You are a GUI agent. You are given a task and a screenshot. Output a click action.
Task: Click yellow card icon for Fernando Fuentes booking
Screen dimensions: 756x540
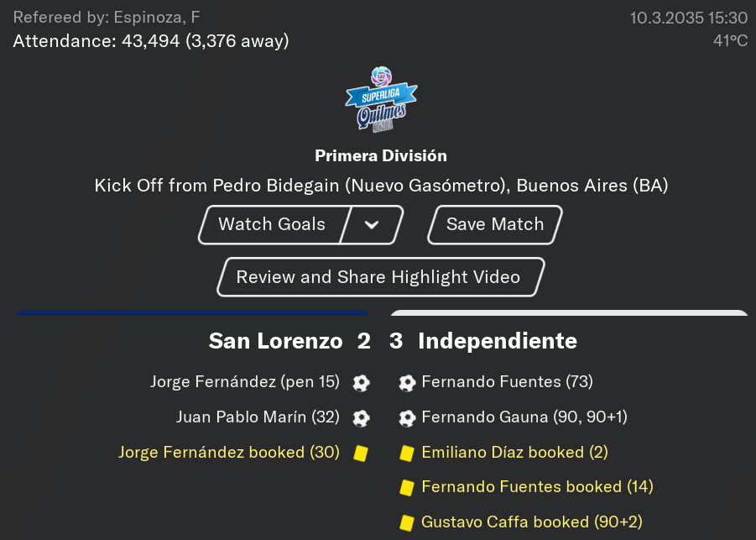[407, 487]
